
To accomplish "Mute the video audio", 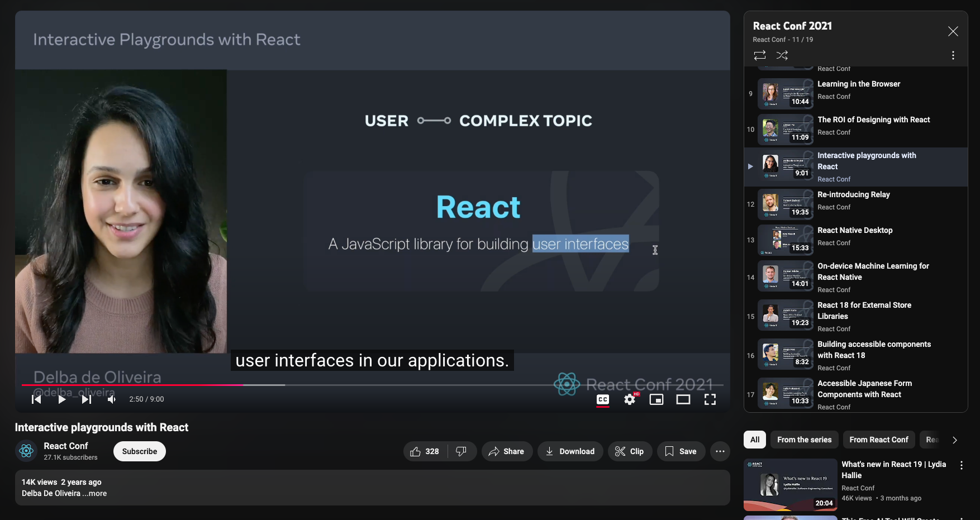I will tap(111, 399).
